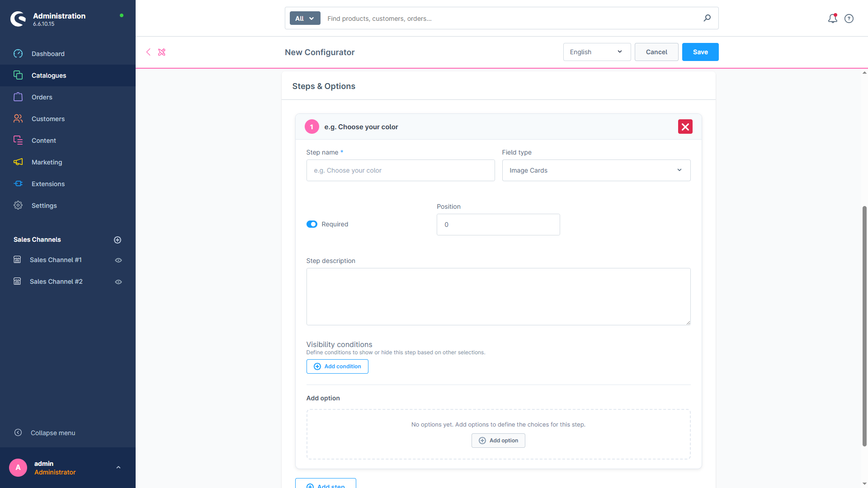
Task: Open the Dashboard icon in sidebar
Action: tap(18, 54)
